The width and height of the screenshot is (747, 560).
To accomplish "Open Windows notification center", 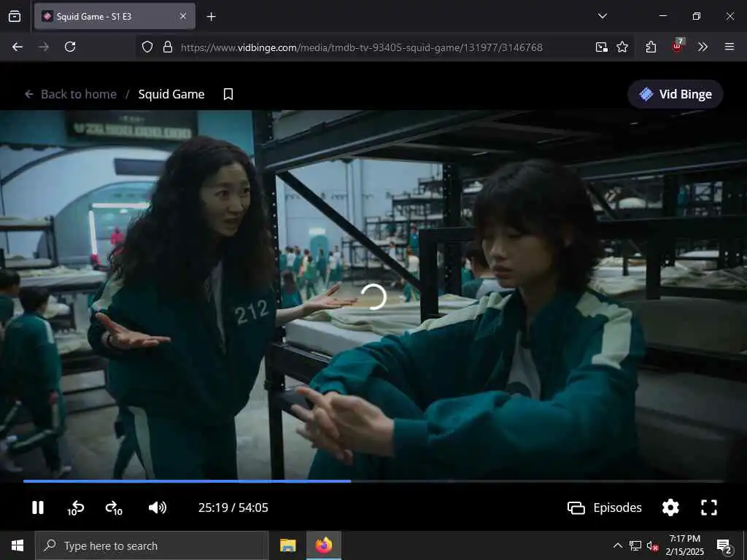I will click(724, 546).
